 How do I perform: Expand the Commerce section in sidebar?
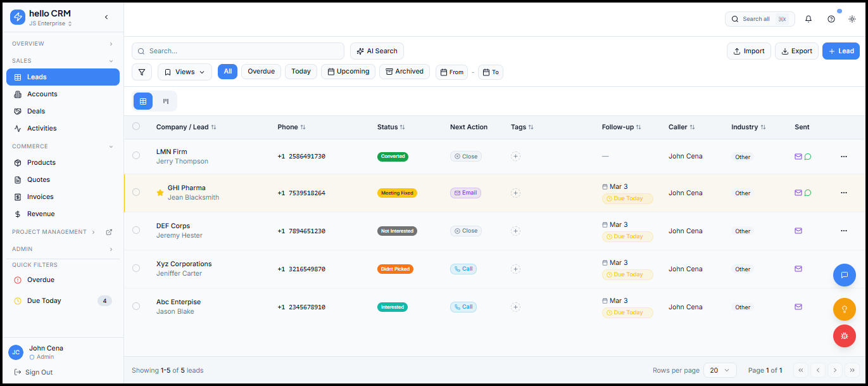(63, 146)
